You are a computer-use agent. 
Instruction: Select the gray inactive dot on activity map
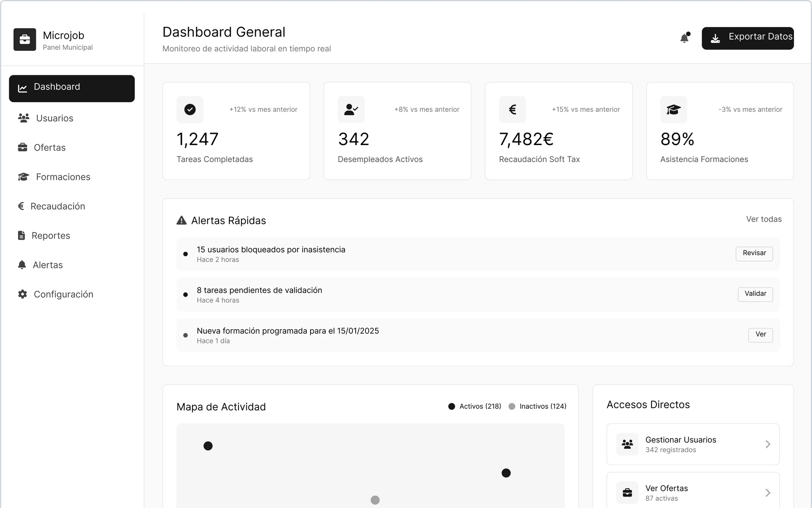[375, 500]
